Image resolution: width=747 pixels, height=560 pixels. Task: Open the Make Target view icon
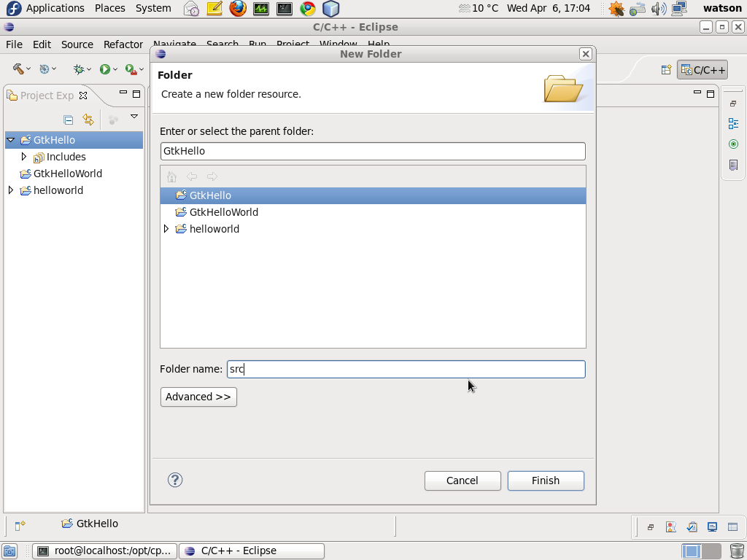(733, 144)
